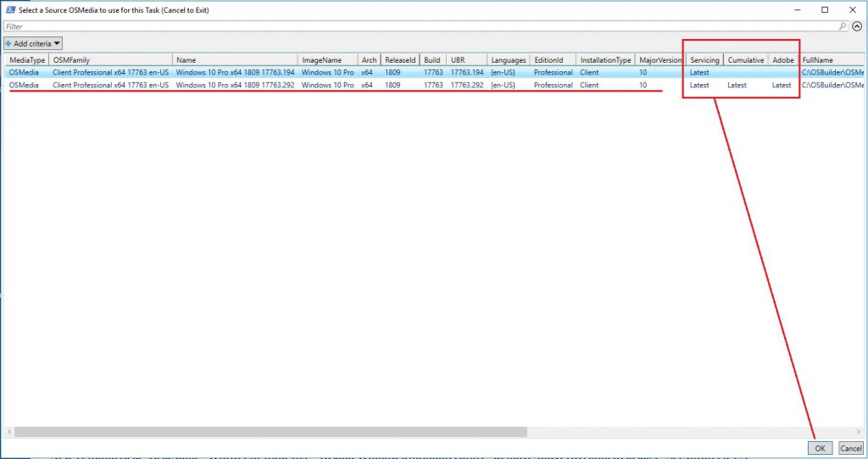Sort by the UBR column header
This screenshot has height=459, width=868.
pyautogui.click(x=466, y=60)
